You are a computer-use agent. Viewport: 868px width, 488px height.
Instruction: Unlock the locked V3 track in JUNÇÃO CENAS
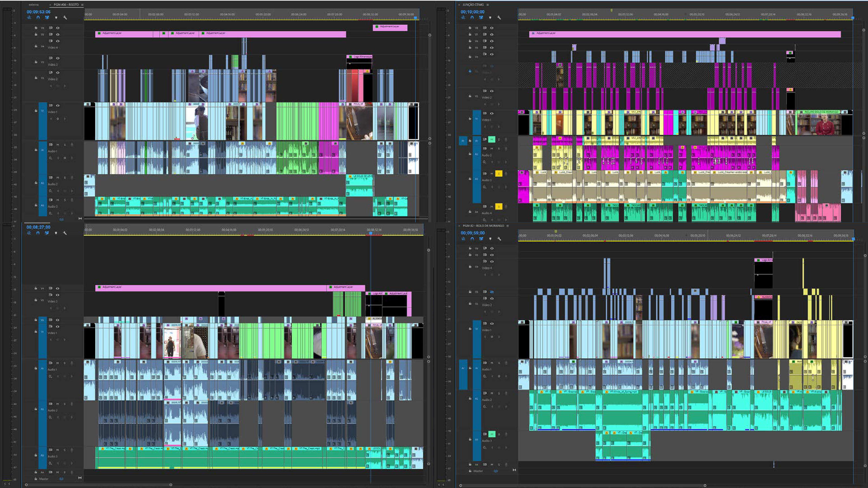coord(470,71)
